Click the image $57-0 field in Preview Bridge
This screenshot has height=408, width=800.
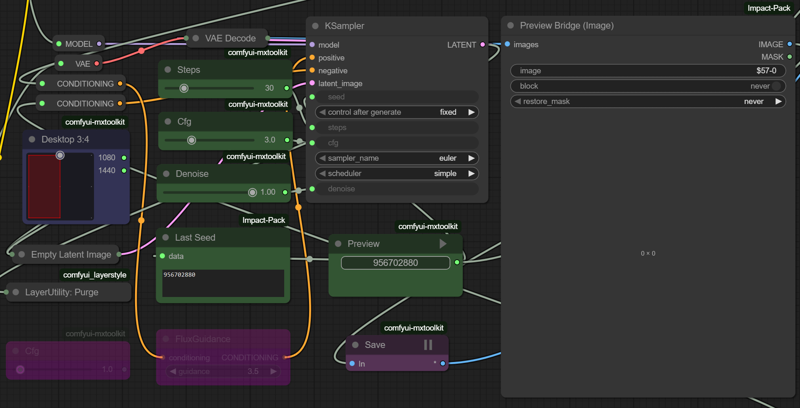click(648, 71)
